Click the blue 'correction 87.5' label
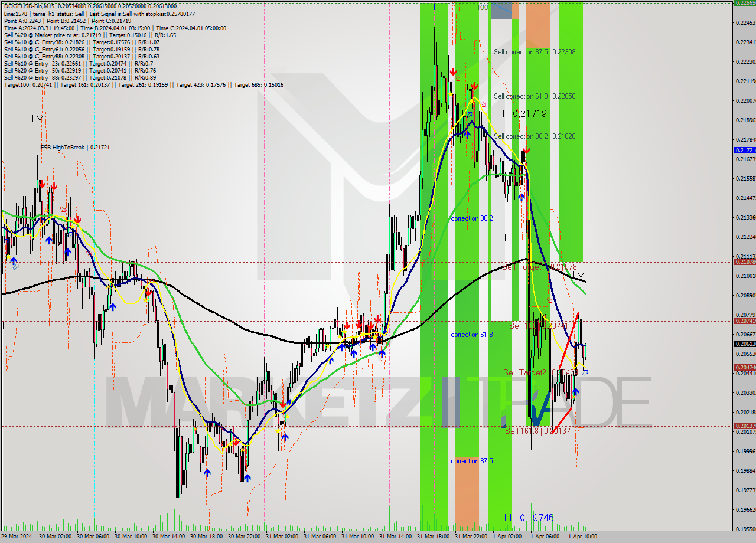The height and width of the screenshot is (543, 756). point(471,461)
